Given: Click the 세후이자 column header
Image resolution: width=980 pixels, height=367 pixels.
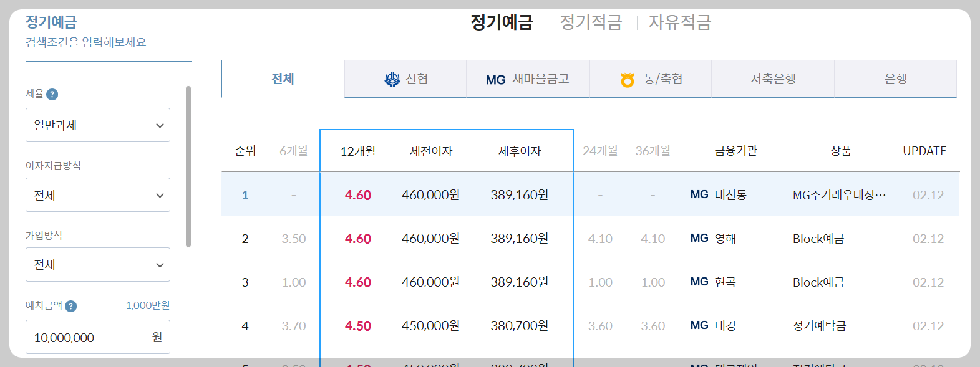Looking at the screenshot, I should (x=520, y=151).
